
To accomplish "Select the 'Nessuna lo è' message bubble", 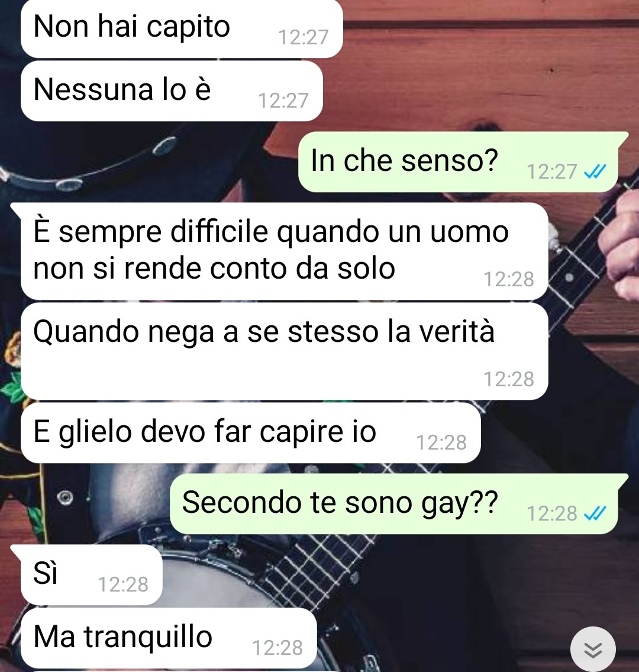I will tap(172, 91).
